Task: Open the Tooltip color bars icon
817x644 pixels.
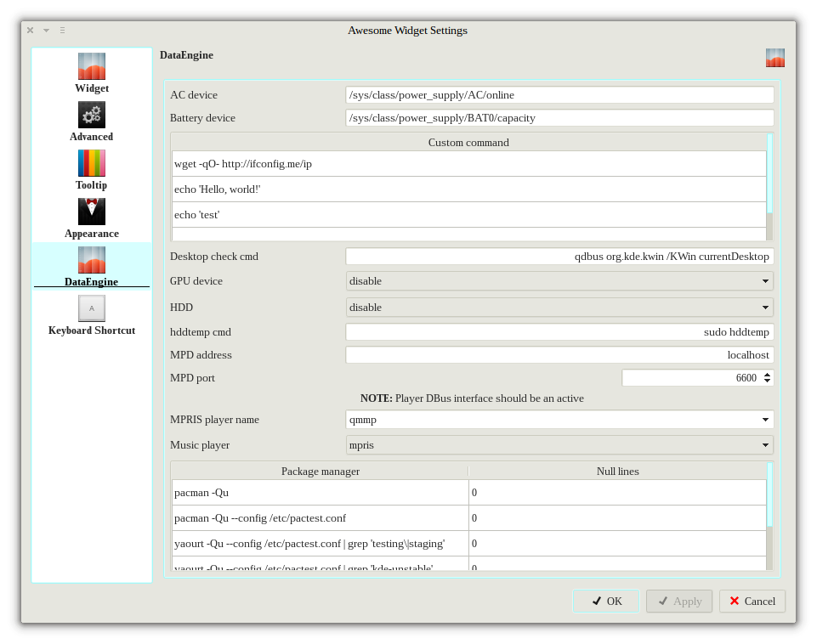Action: point(92,163)
